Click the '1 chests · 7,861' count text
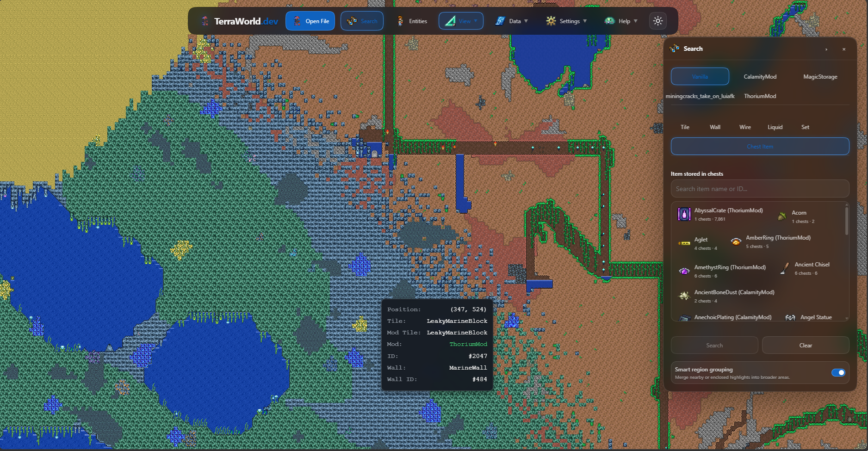The height and width of the screenshot is (451, 868). coord(710,219)
